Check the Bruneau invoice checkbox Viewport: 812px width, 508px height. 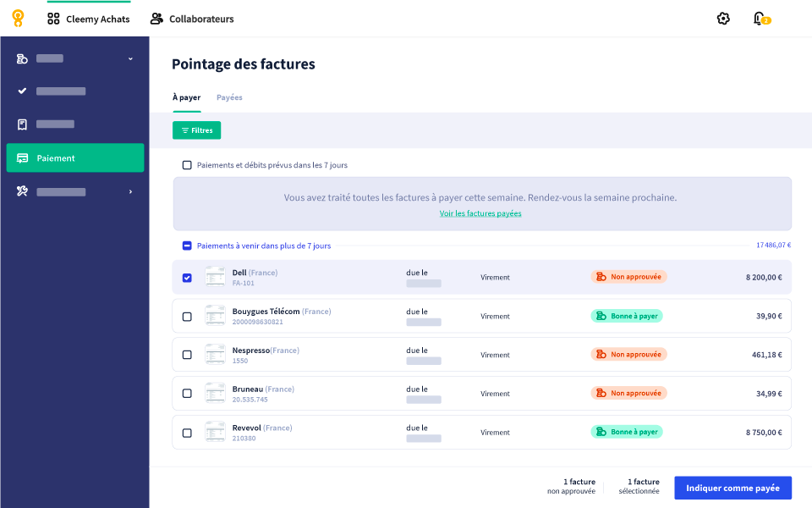click(x=187, y=394)
